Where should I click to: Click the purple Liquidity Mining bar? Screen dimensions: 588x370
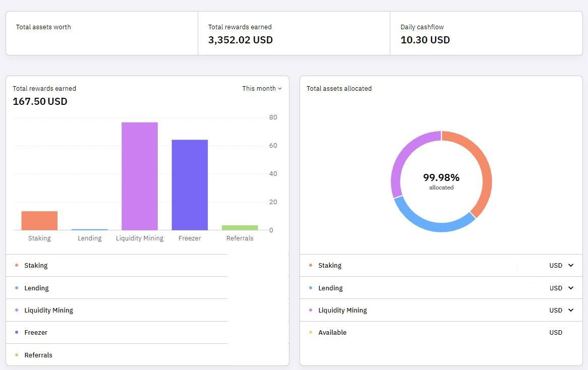(140, 176)
